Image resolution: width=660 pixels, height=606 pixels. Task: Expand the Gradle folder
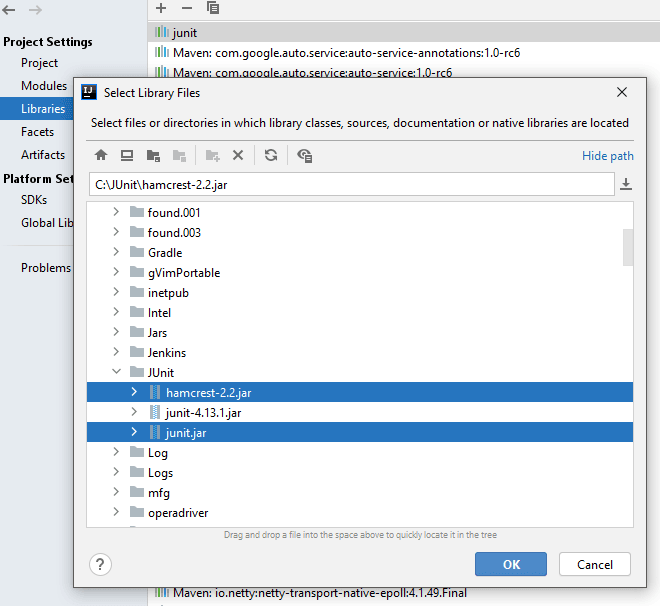point(116,252)
